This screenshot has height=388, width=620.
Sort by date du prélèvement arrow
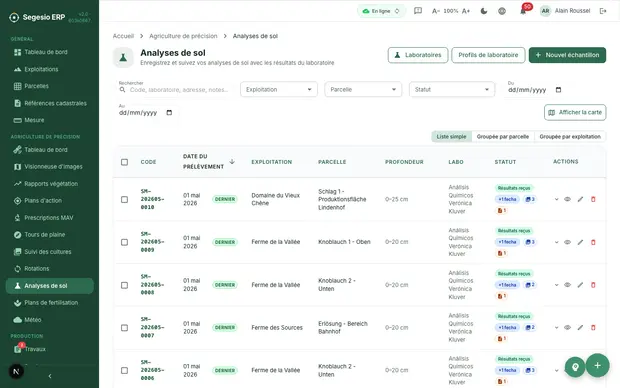232,161
